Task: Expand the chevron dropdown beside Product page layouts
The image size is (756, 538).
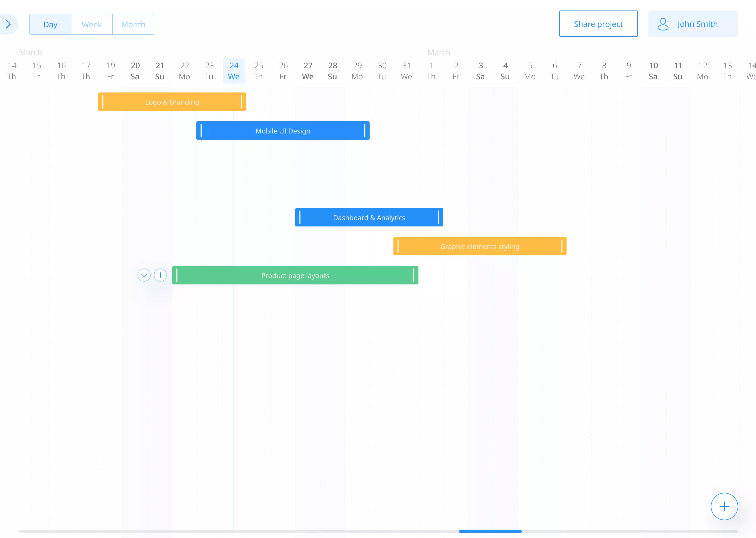Action: pos(144,275)
